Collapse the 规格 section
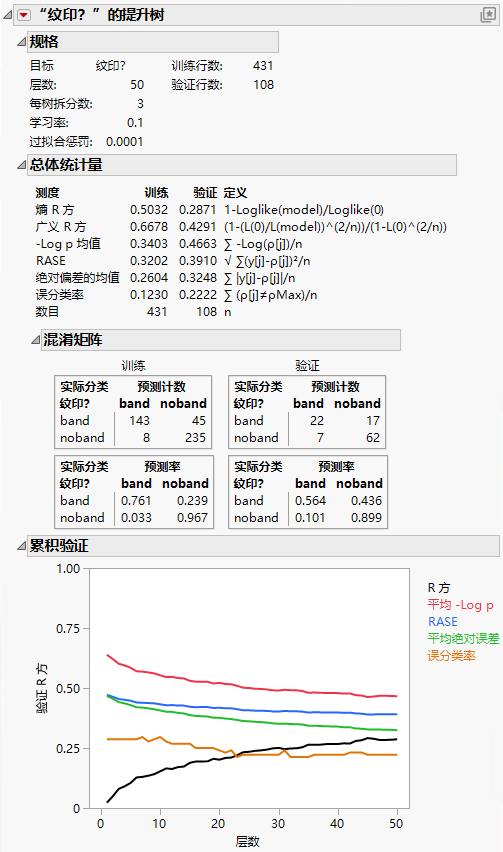The height and width of the screenshot is (852, 503). (x=21, y=41)
